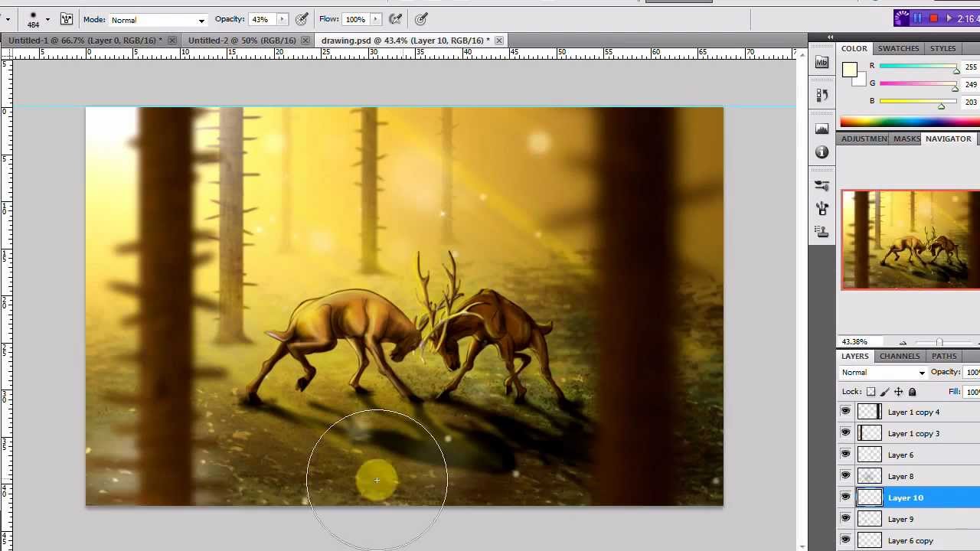Close the Untitled-2 document tab
This screenshot has width=980, height=551.
coord(305,41)
